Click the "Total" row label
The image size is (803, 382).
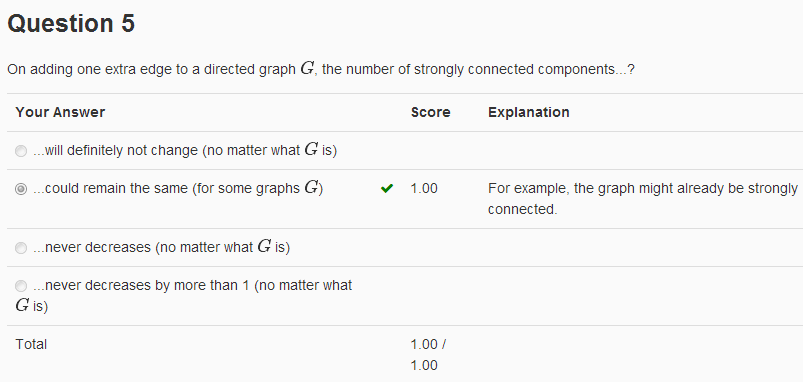31,344
